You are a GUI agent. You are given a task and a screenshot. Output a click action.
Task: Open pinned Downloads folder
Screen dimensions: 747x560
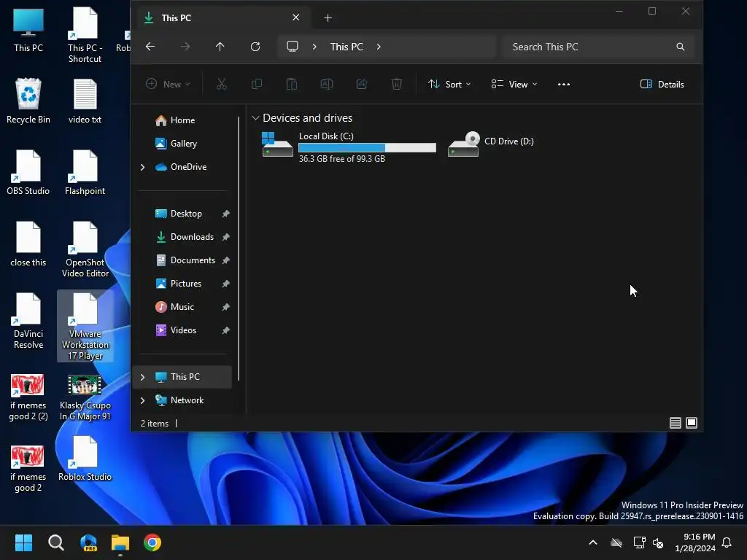point(184,237)
